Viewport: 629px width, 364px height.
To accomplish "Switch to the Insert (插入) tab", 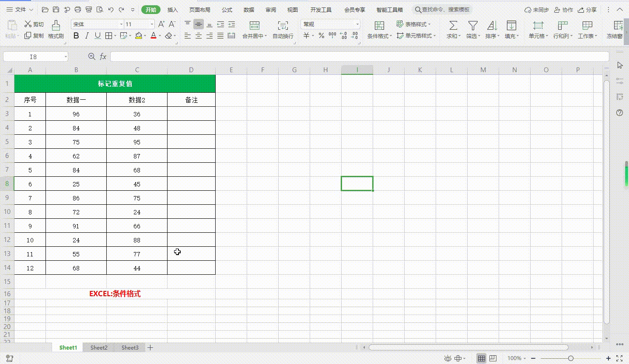I will click(173, 10).
